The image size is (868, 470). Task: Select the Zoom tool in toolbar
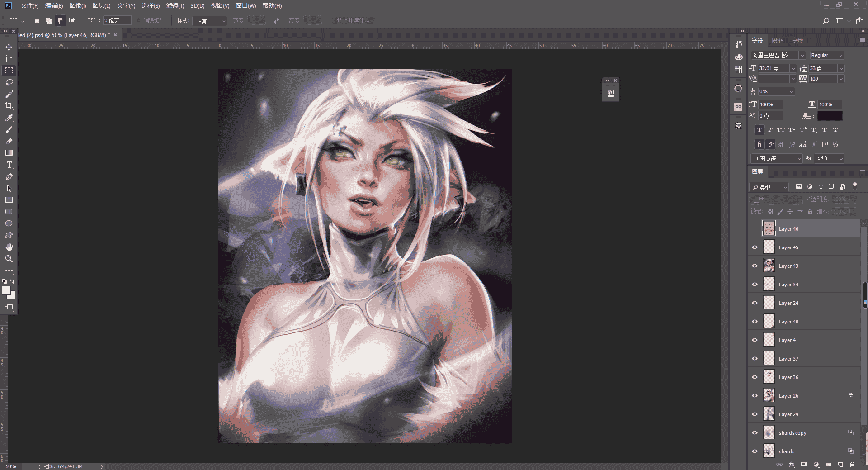(9, 259)
